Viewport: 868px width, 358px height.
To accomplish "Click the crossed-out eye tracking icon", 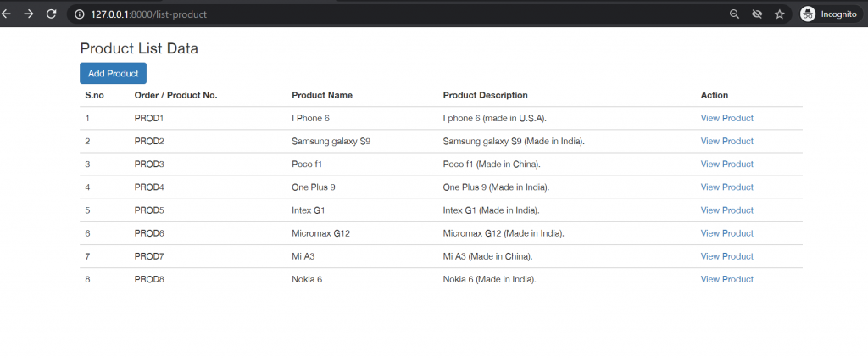I will pyautogui.click(x=757, y=14).
